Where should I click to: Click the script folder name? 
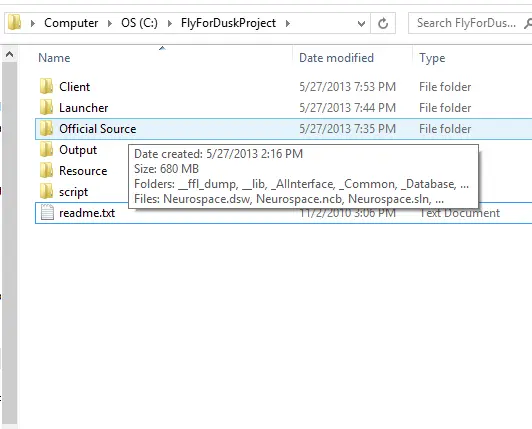coord(73,192)
